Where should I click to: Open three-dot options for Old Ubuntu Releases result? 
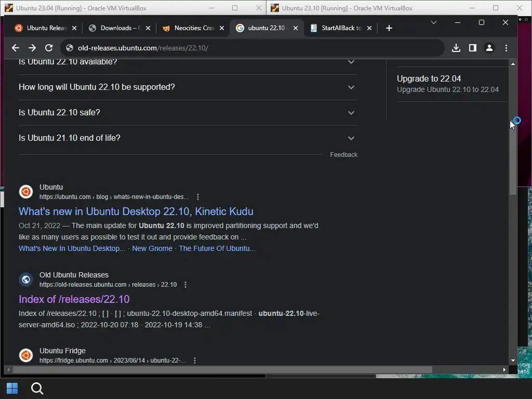185,285
